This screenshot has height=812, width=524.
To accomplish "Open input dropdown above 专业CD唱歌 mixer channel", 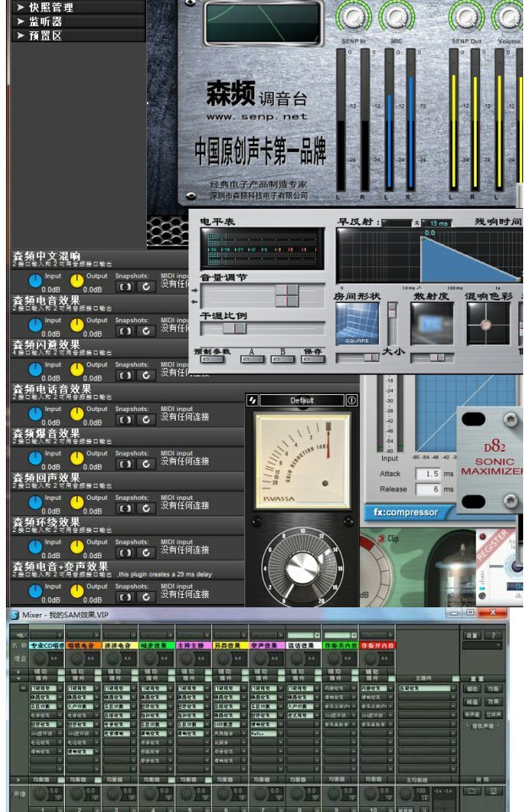I will (46, 635).
